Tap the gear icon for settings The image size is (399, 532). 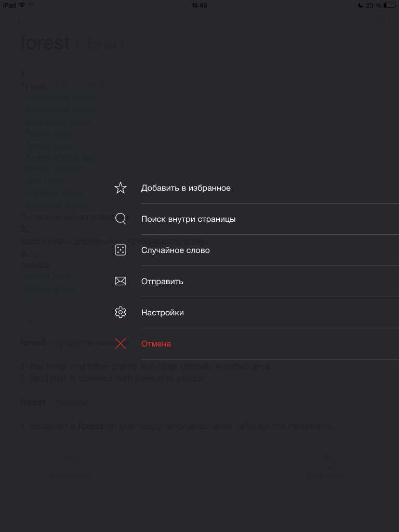pyautogui.click(x=121, y=312)
